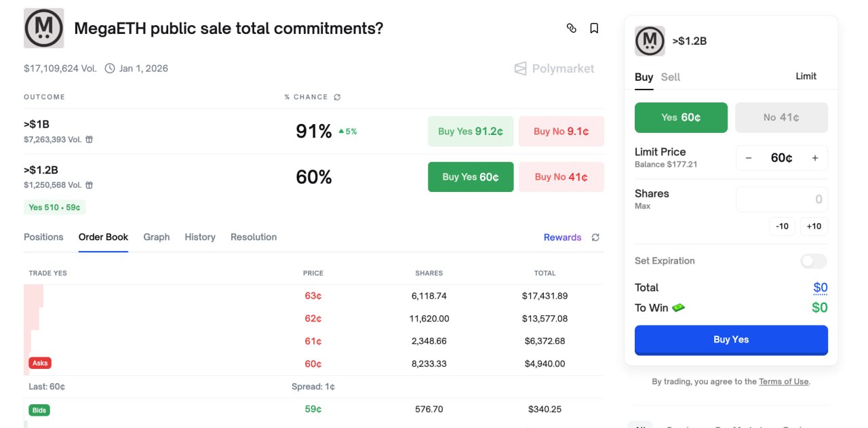Copy the market link icon
The height and width of the screenshot is (428, 868).
pyautogui.click(x=571, y=28)
